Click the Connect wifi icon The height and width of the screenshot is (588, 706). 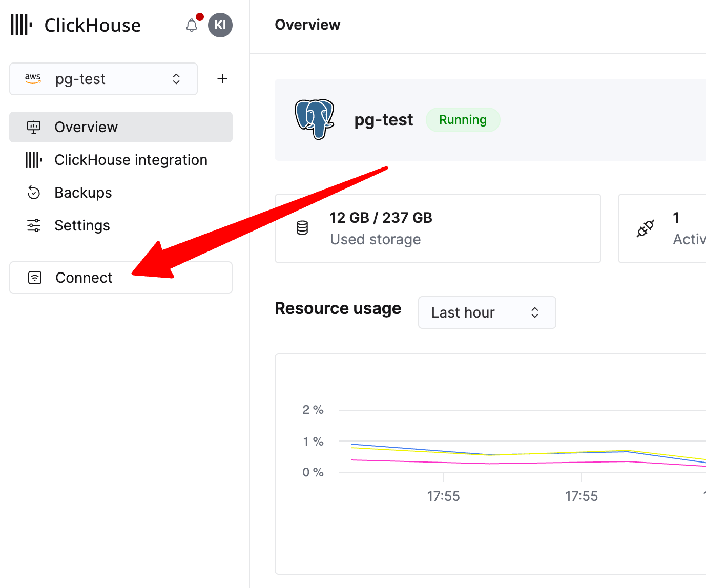(x=34, y=277)
